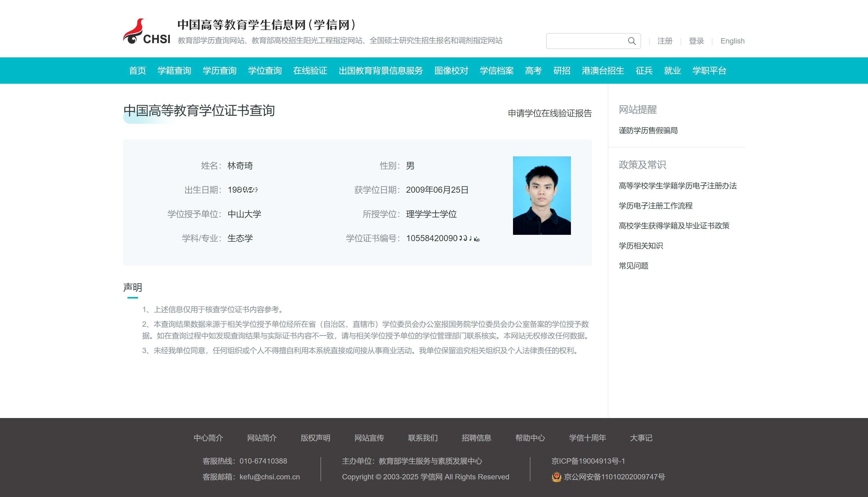Viewport: 868px width, 497px height.
Task: Select 学信档案 in navigation bar
Action: pyautogui.click(x=496, y=71)
